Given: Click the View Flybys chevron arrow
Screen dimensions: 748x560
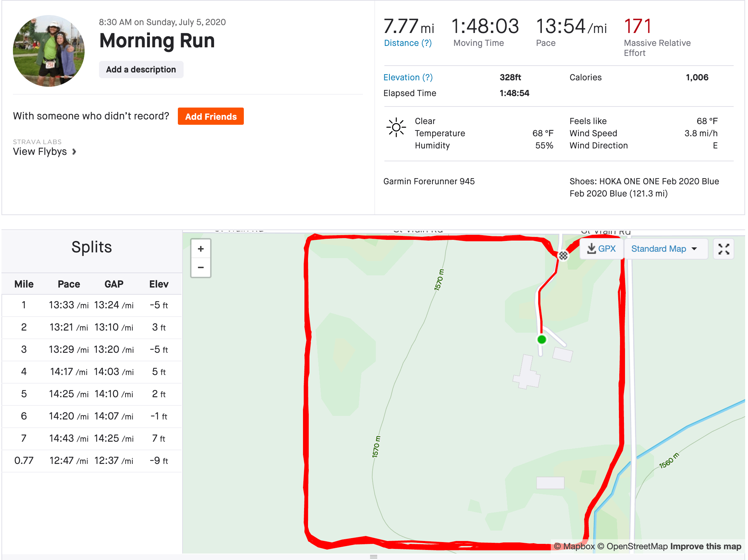Looking at the screenshot, I should 74,152.
